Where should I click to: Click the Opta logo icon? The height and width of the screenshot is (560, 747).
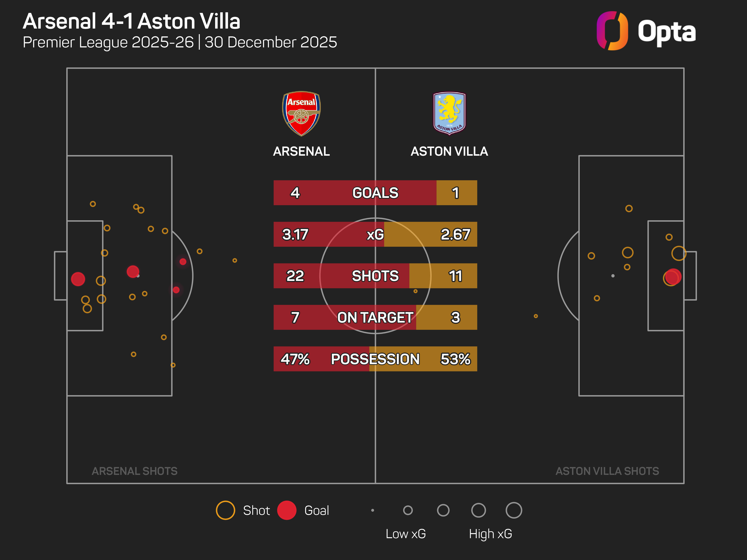pyautogui.click(x=612, y=31)
